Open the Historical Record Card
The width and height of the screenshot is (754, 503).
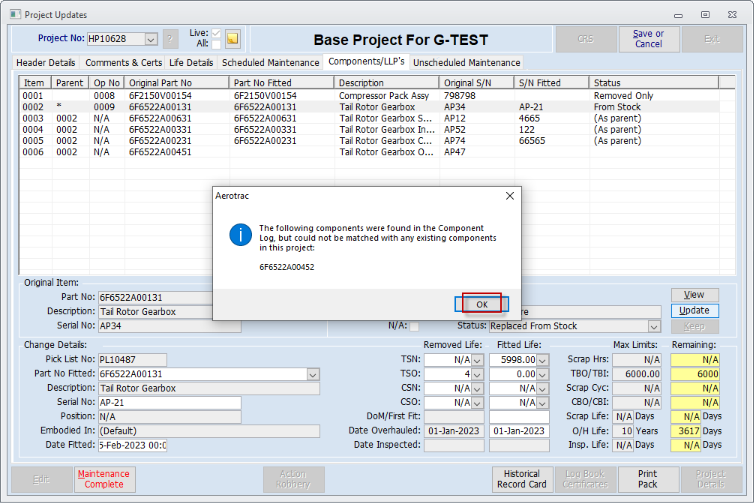point(522,479)
